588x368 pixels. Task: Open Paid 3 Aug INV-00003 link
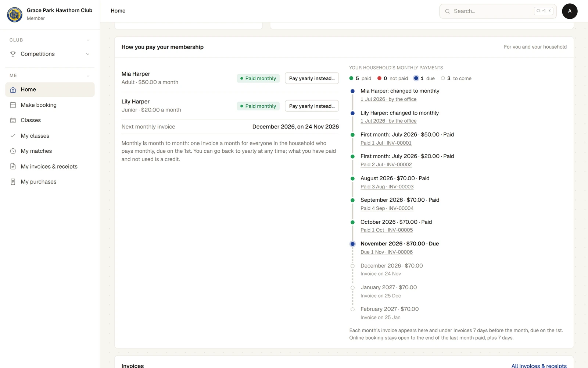[x=387, y=187]
